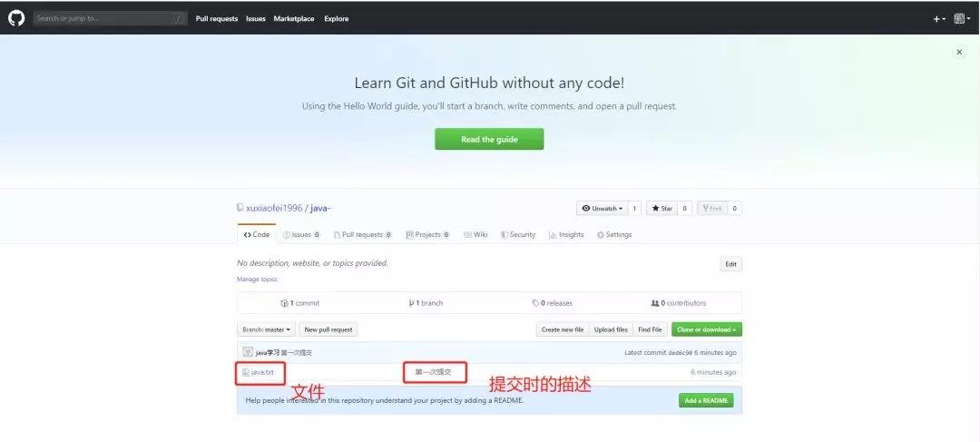Dismiss the Learn Git banner
This screenshot has width=980, height=442.
[x=959, y=53]
